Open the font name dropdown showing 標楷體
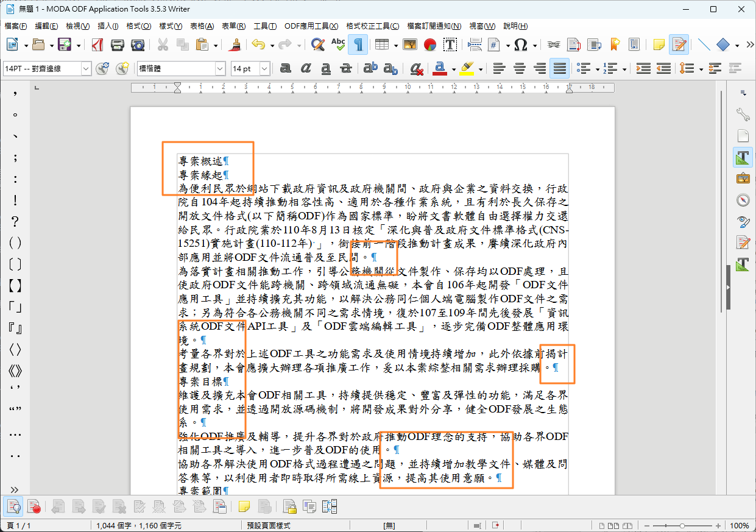This screenshot has height=532, width=756. (220, 69)
